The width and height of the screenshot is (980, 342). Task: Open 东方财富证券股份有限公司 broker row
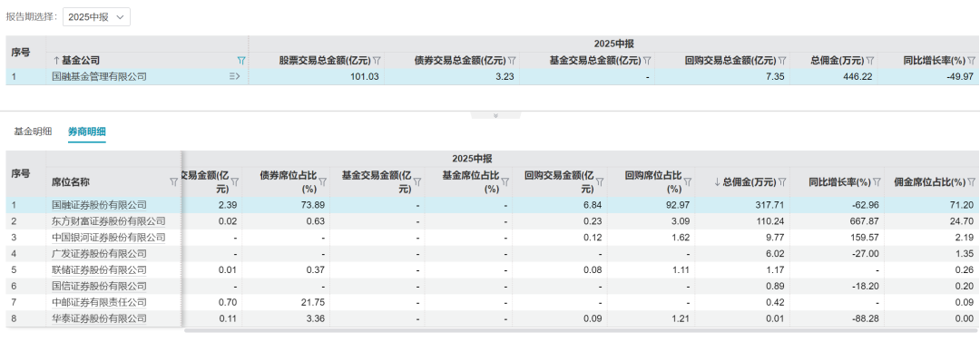109,220
